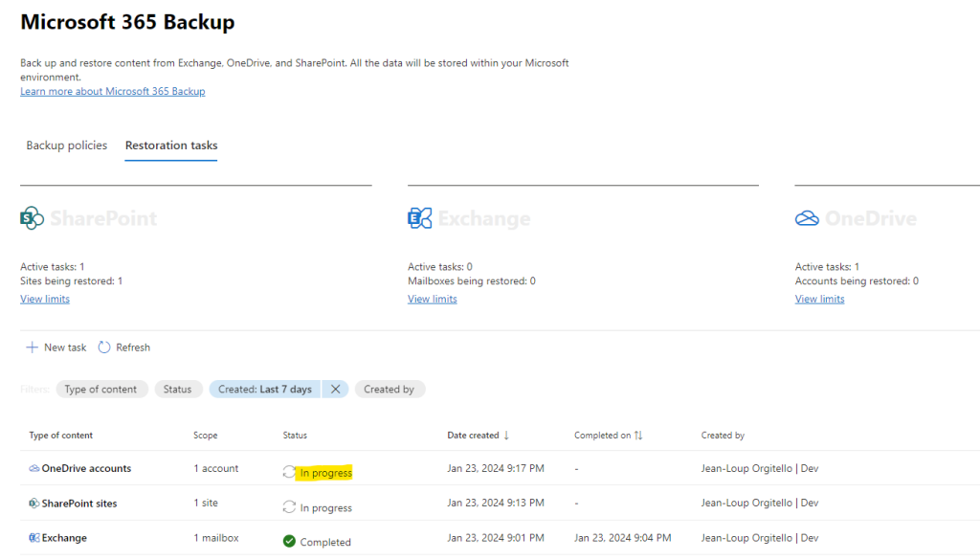Click the Scope column header

click(x=206, y=435)
